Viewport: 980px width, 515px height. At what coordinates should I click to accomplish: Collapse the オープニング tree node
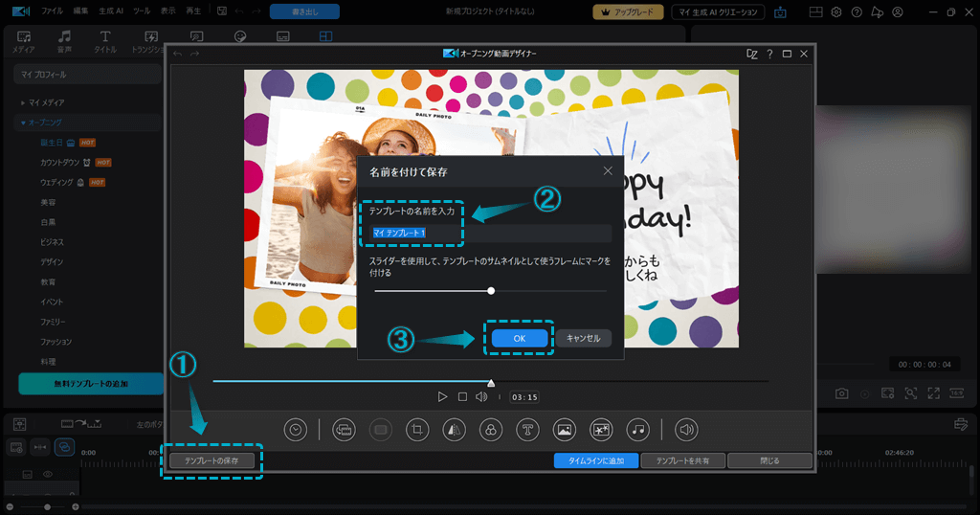[x=23, y=123]
